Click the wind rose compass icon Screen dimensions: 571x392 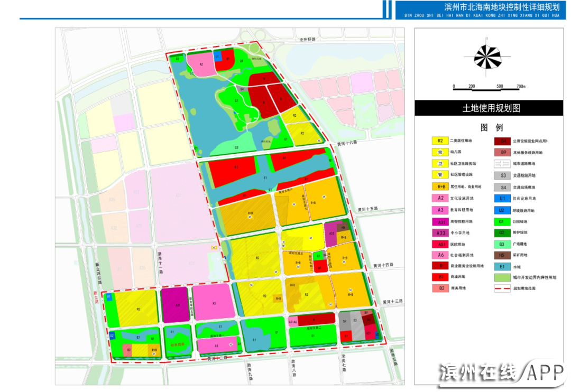pos(487,57)
